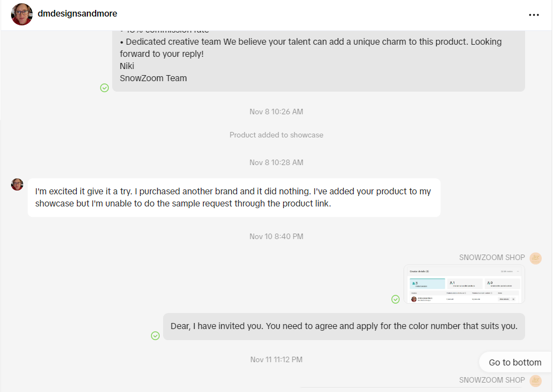Select the "Dear, I have invited you" message bubble
555x392 pixels.
pyautogui.click(x=344, y=326)
